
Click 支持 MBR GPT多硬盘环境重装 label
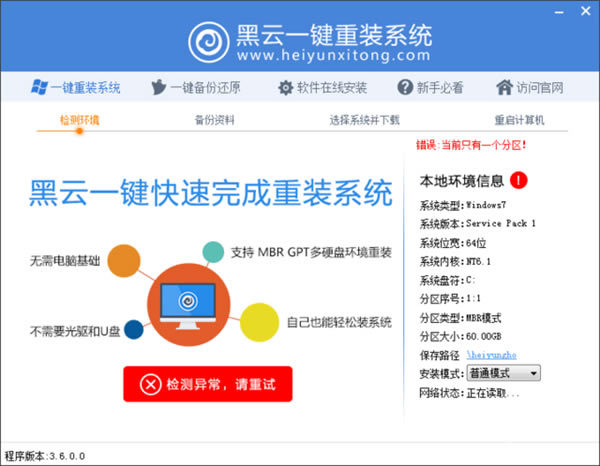pyautogui.click(x=311, y=253)
